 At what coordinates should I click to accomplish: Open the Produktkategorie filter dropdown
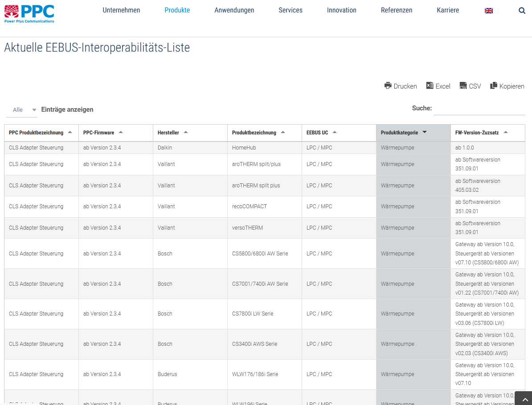point(424,132)
